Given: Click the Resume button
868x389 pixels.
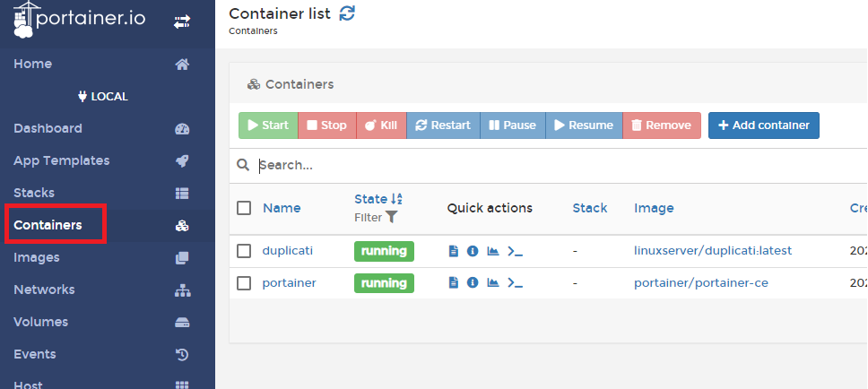Looking at the screenshot, I should 584,125.
